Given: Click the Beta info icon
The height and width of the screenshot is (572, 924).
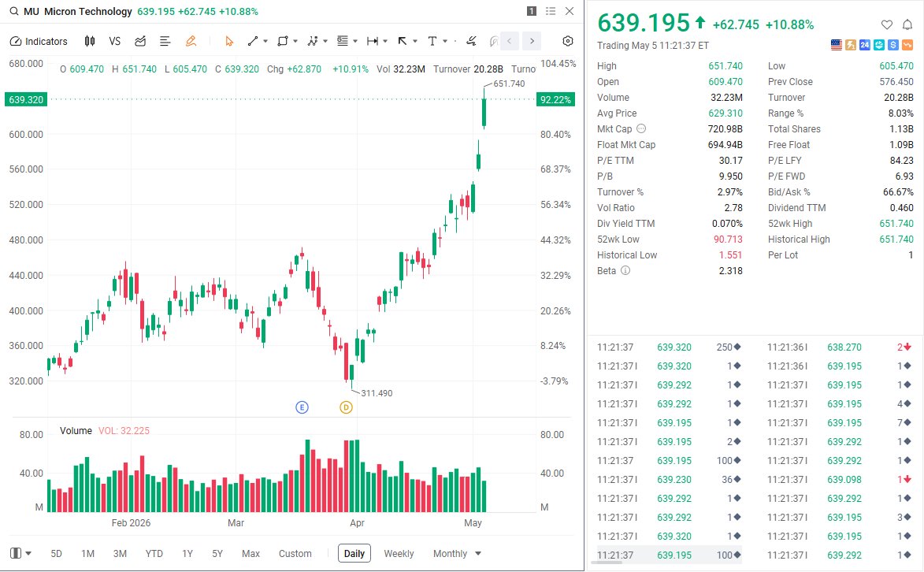Looking at the screenshot, I should point(625,271).
